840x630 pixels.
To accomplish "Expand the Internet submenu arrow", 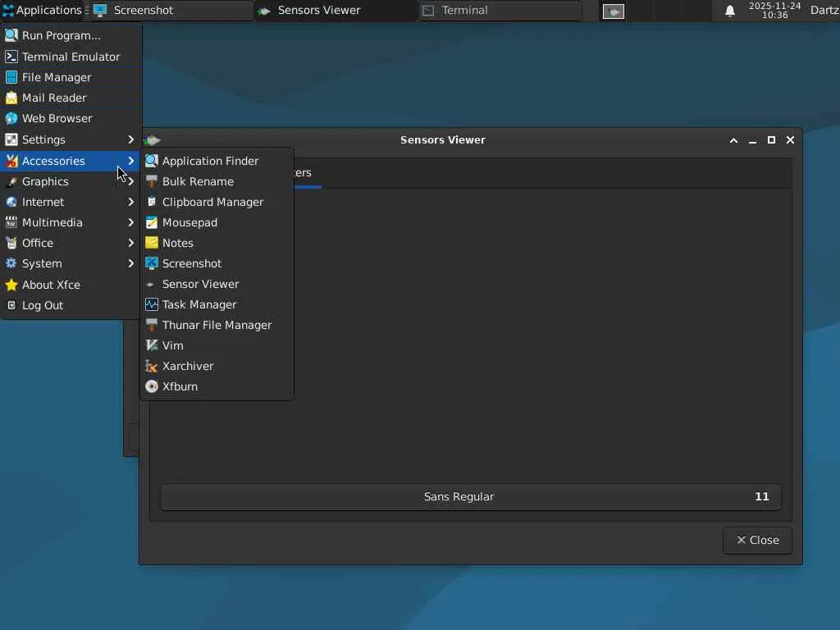I will 130,202.
